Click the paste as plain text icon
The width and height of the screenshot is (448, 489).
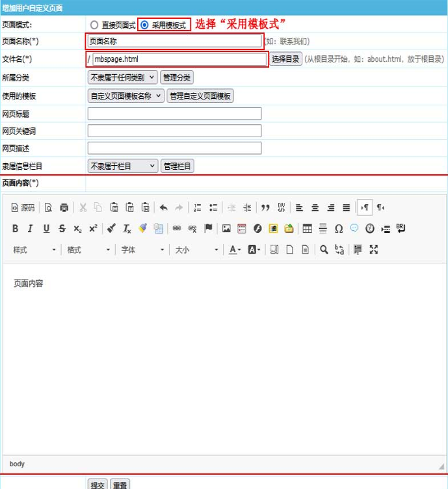(x=129, y=207)
